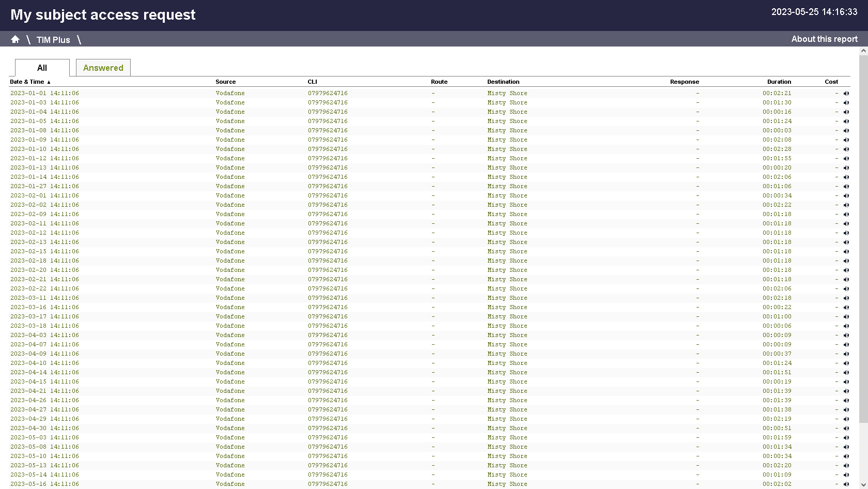
Task: Open About this report link
Action: [824, 39]
